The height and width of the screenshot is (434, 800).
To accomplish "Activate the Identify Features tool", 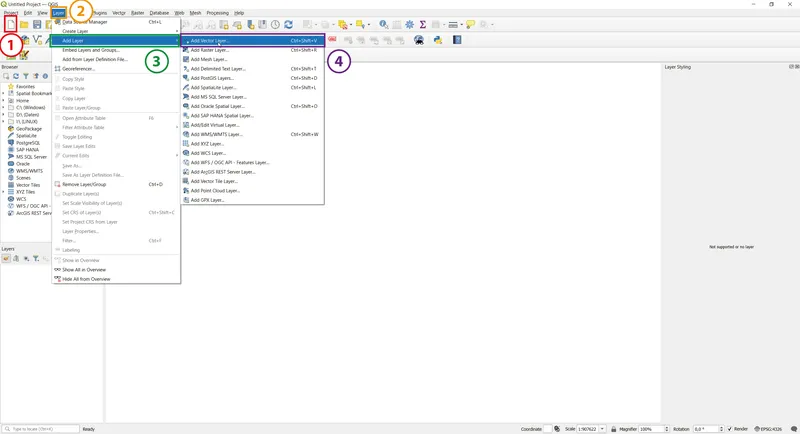I will tap(383, 24).
